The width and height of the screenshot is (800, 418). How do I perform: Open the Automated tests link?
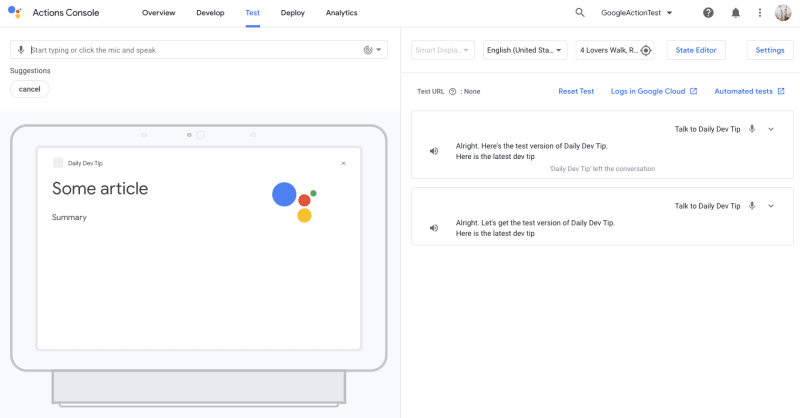coord(743,91)
